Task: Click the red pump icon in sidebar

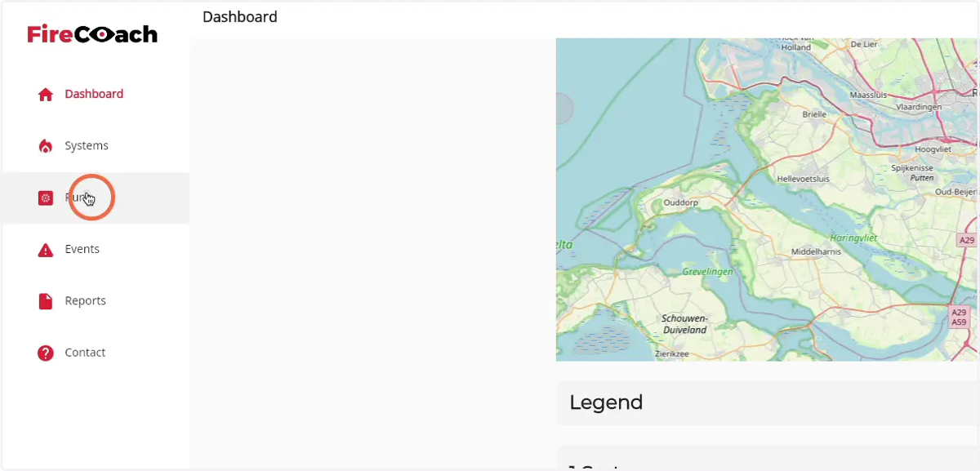Action: 46,198
